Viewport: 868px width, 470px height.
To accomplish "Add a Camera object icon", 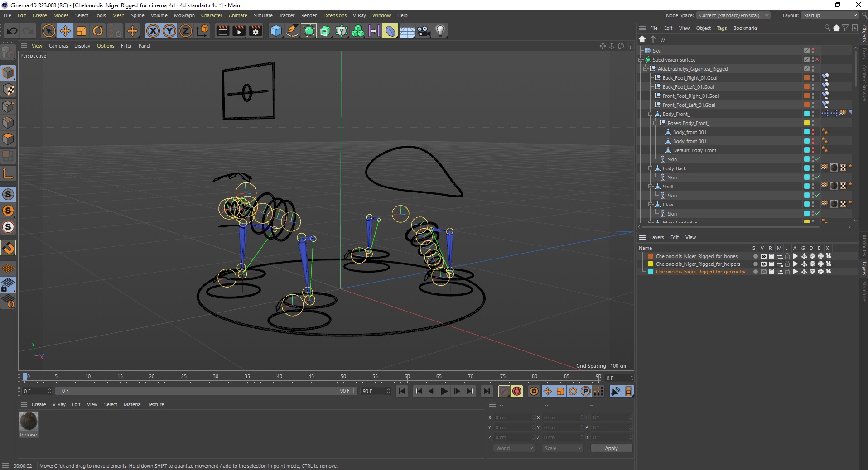I will pos(424,31).
